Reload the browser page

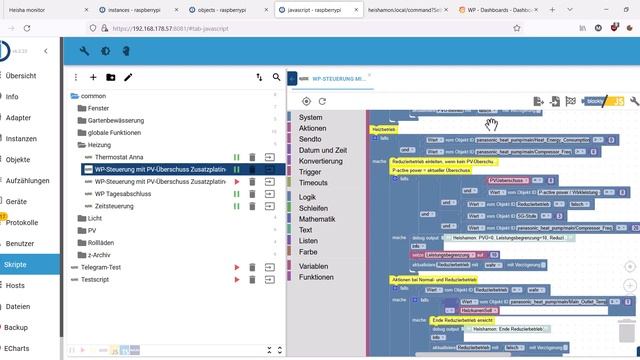[x=27, y=29]
